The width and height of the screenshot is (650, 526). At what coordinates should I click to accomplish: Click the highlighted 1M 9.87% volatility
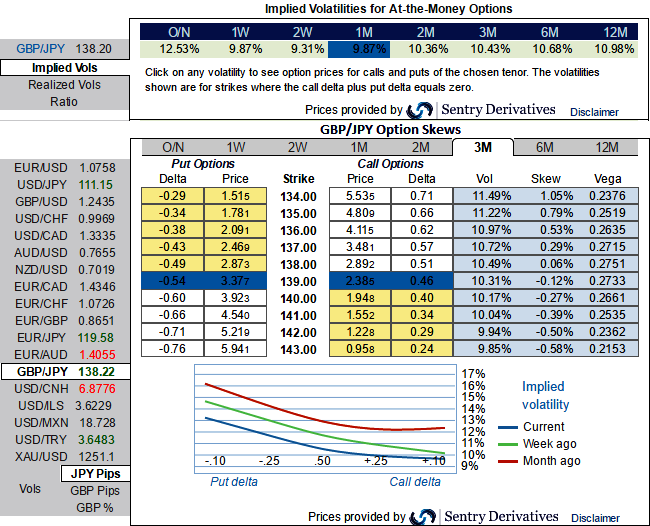tap(359, 49)
